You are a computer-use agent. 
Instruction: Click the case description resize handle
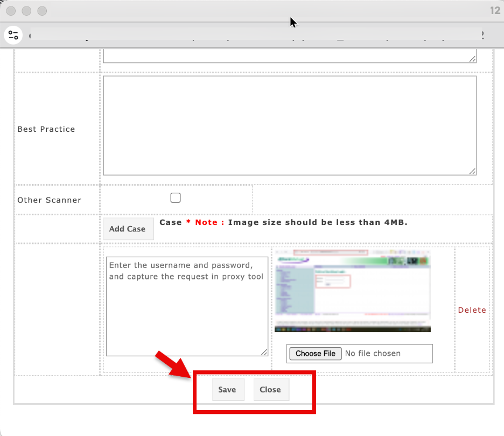coord(264,352)
